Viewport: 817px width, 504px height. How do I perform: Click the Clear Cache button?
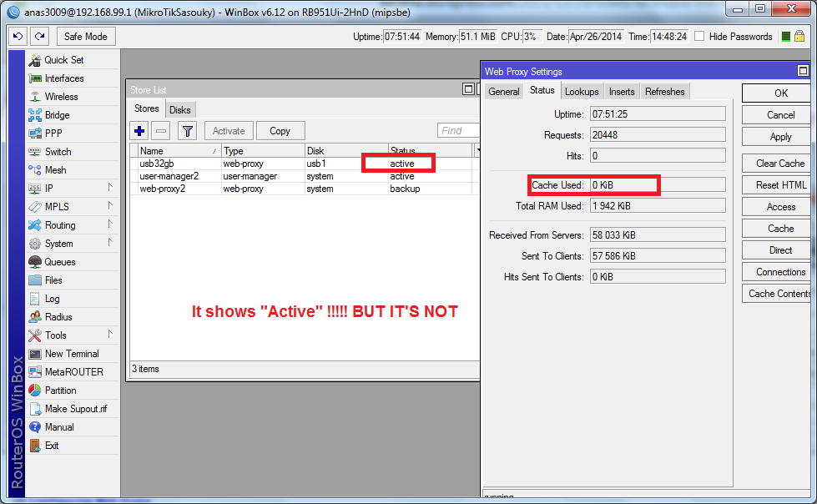coord(776,164)
